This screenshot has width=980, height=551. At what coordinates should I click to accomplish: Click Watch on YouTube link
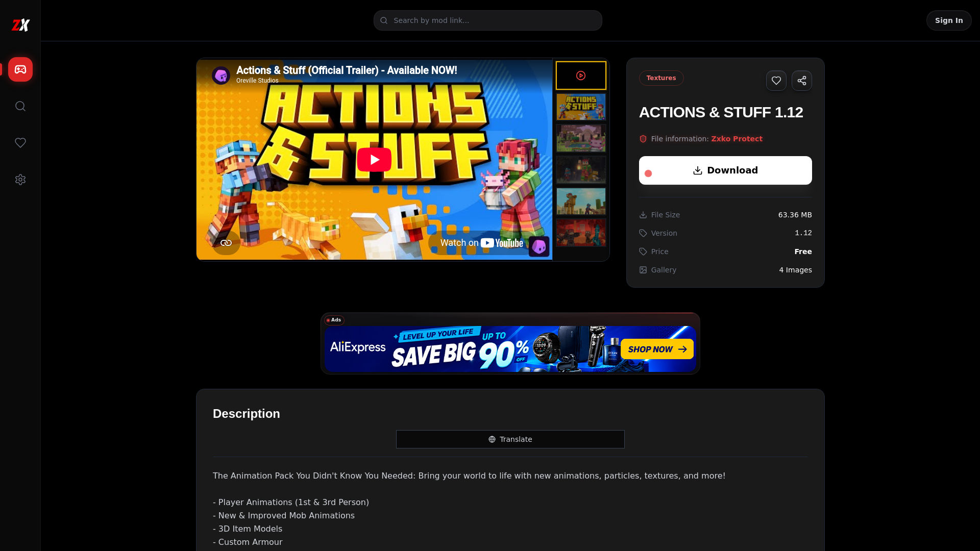pos(481,243)
